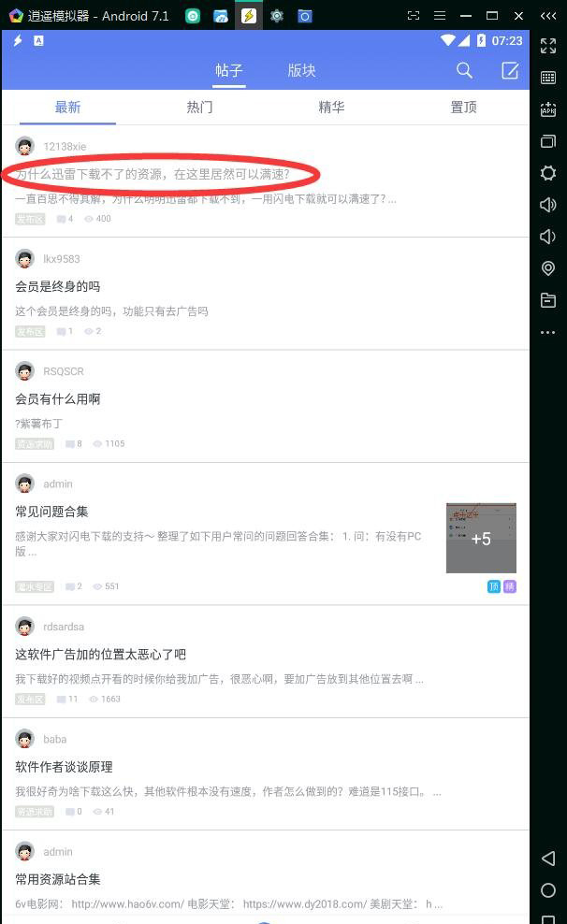567x924 pixels.
Task: Open the shared folder icon
Action: (x=548, y=300)
